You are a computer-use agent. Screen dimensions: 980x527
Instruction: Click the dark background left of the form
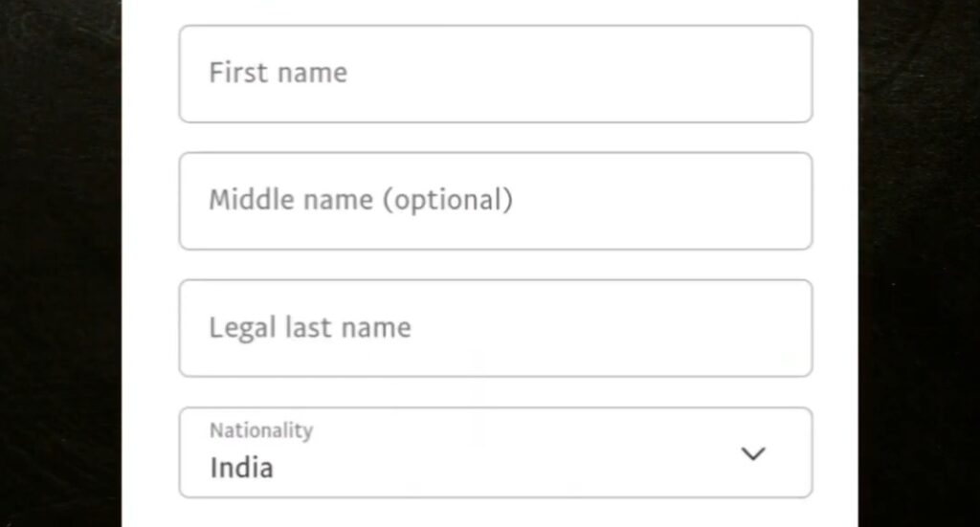coord(60,264)
